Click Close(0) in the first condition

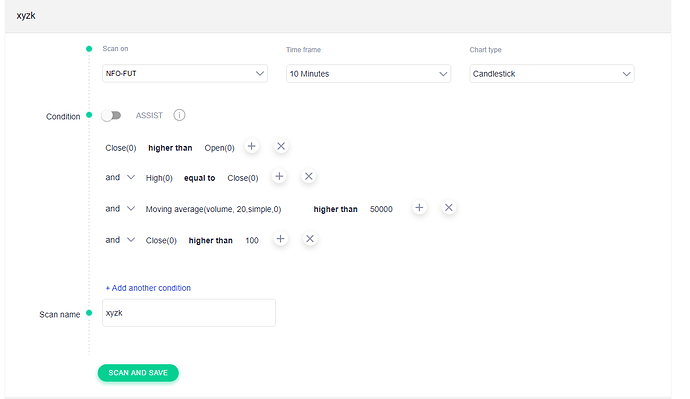tap(121, 148)
